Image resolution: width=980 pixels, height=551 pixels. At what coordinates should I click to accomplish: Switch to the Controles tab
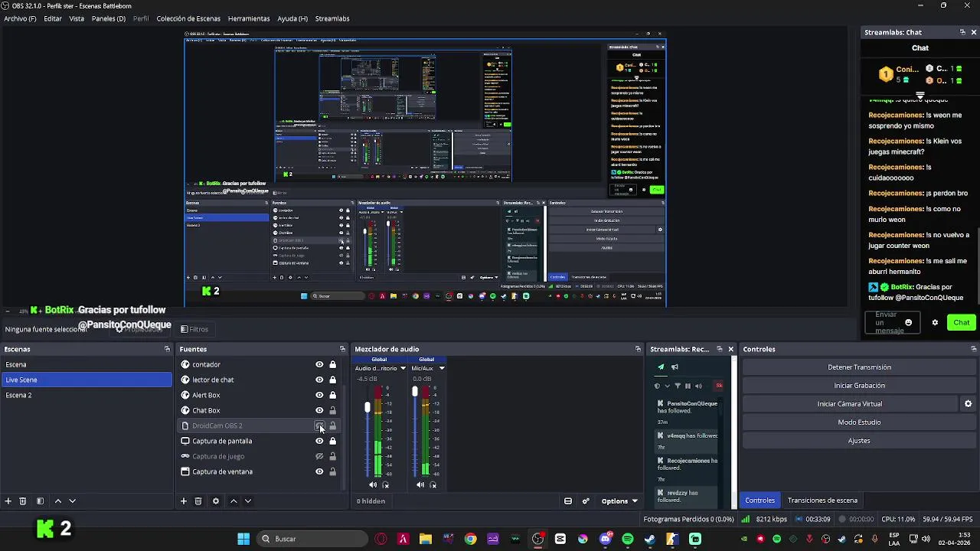pos(760,500)
